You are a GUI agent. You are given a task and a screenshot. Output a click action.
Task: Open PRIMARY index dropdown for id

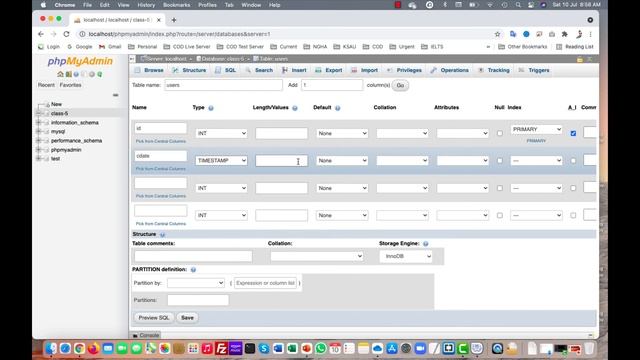[x=536, y=129]
